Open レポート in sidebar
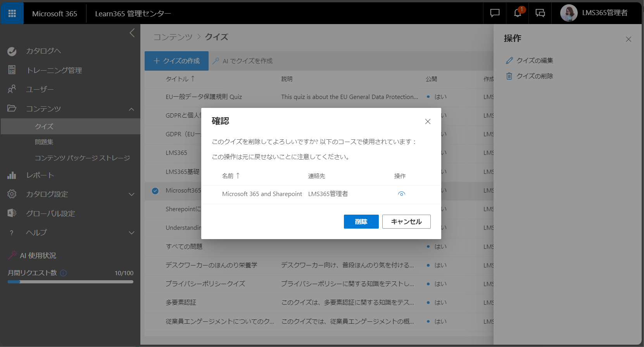The width and height of the screenshot is (644, 347). [40, 175]
